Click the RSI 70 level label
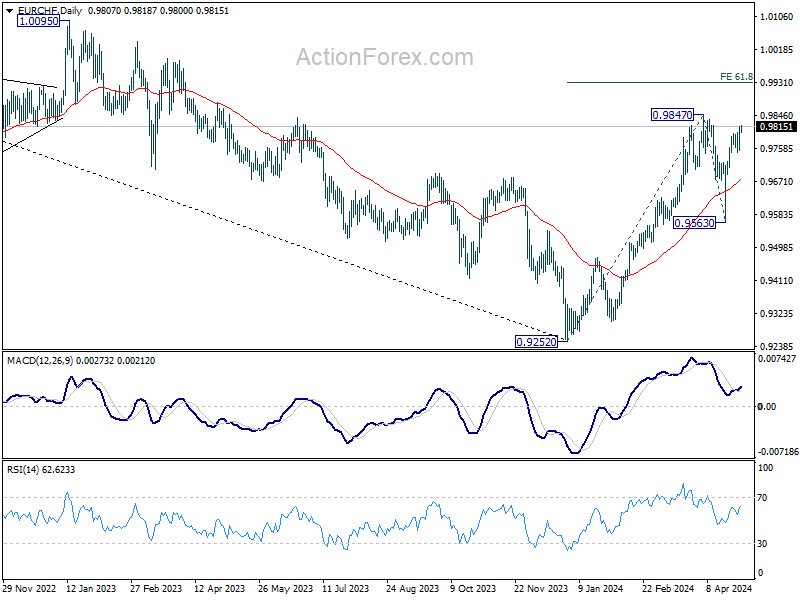The height and width of the screenshot is (600, 800). (x=762, y=497)
